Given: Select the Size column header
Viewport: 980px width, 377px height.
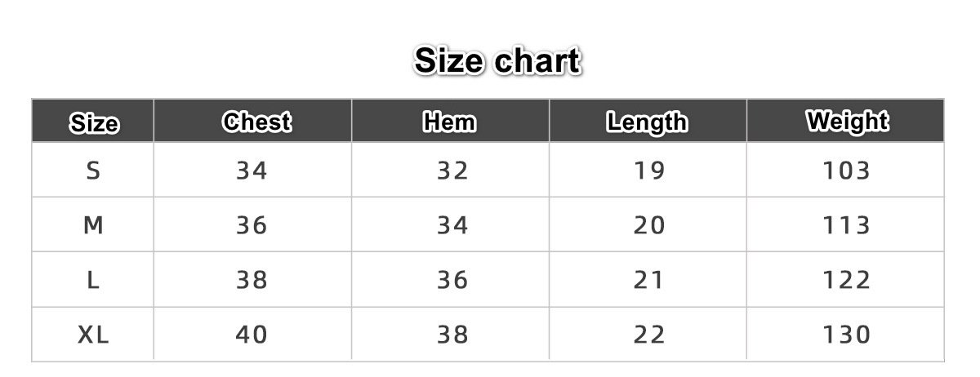Looking at the screenshot, I should 94,123.
